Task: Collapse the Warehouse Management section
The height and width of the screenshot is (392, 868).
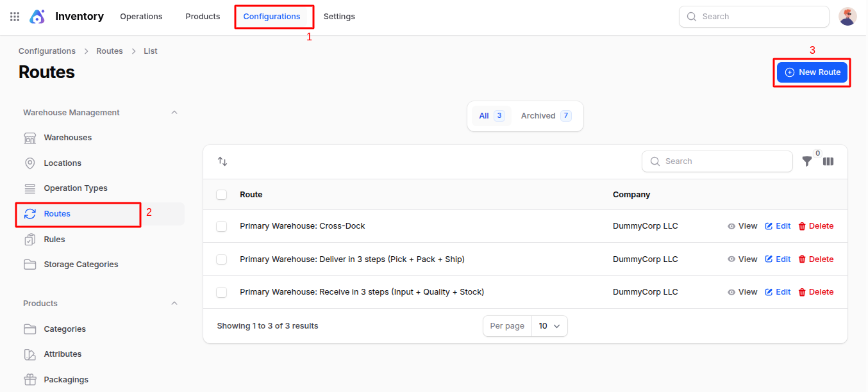Action: [x=174, y=113]
